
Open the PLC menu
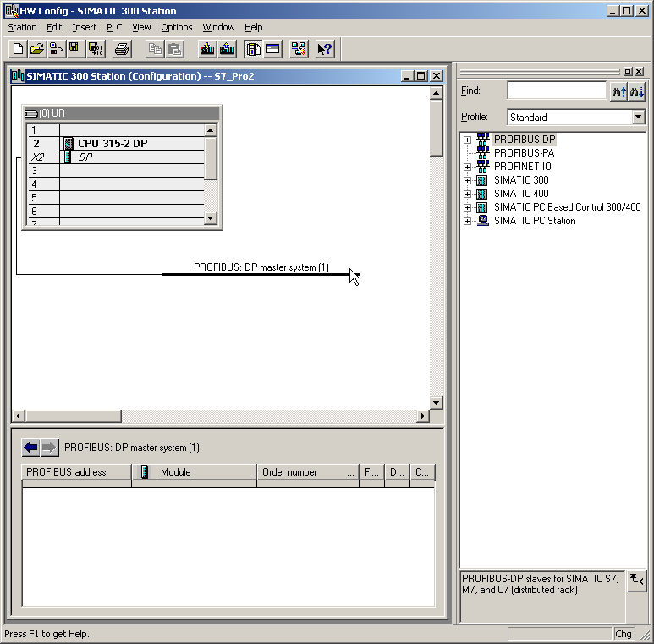point(114,28)
